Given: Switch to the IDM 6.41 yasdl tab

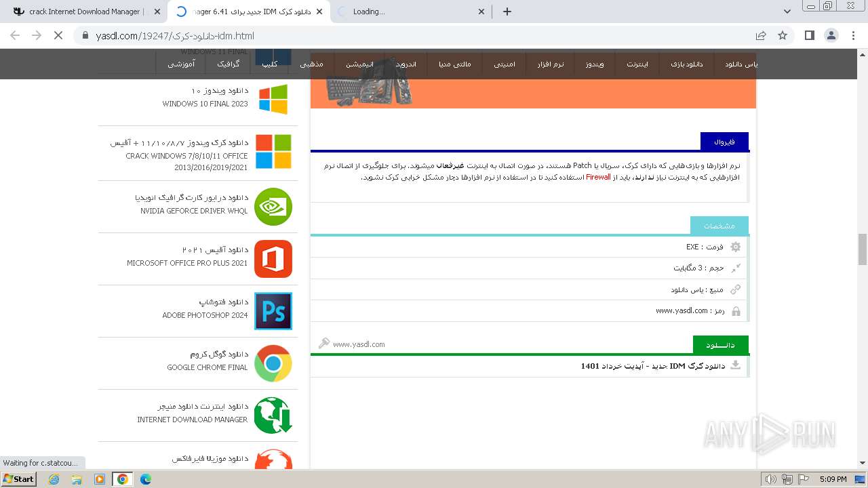Looking at the screenshot, I should pyautogui.click(x=249, y=12).
